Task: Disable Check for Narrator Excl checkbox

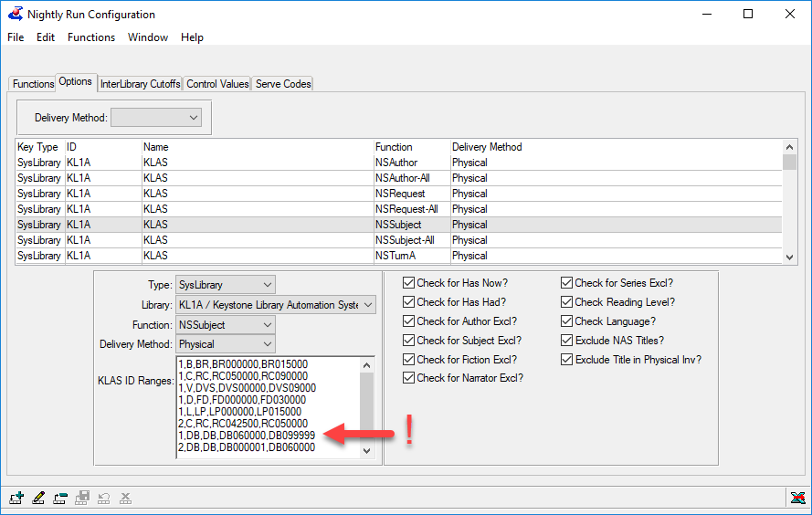Action: (408, 378)
